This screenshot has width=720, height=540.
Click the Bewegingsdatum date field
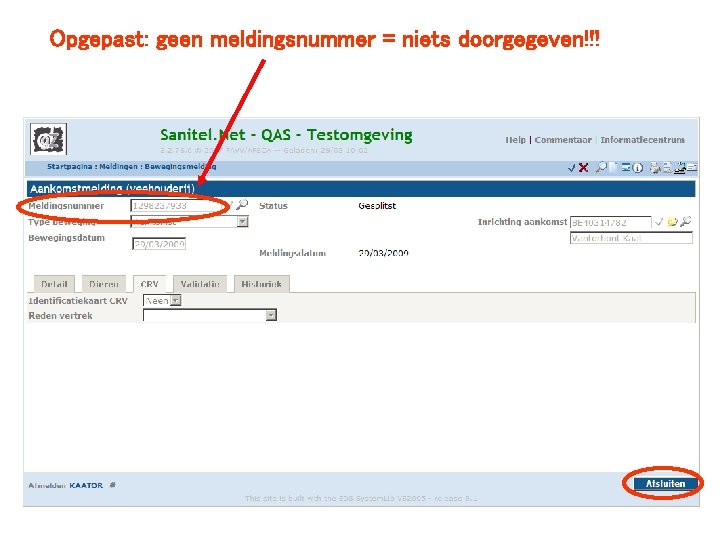click(x=159, y=244)
